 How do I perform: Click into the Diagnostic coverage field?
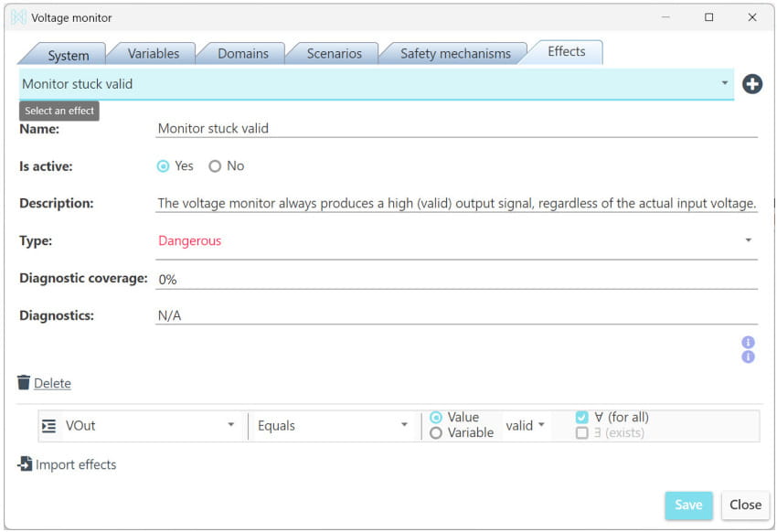pos(457,279)
